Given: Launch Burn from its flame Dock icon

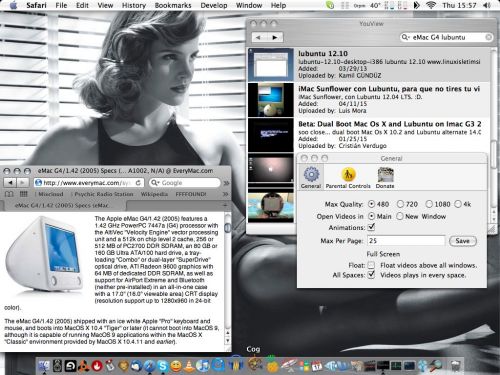Looking at the screenshot, I should (x=97, y=366).
